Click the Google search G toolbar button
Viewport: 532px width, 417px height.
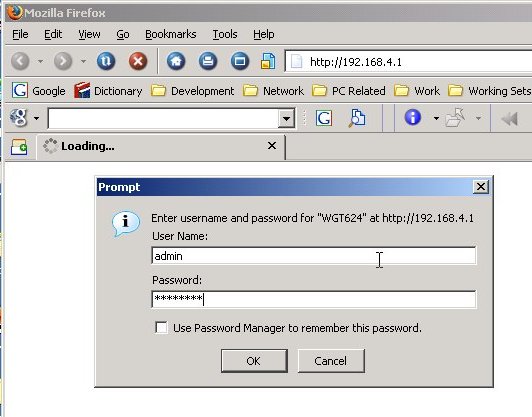tap(324, 118)
